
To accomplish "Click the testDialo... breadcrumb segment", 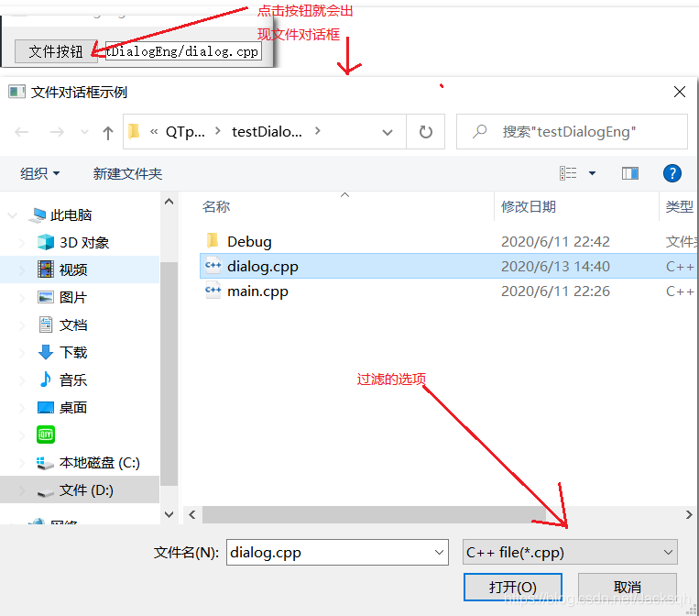I will pyautogui.click(x=267, y=132).
